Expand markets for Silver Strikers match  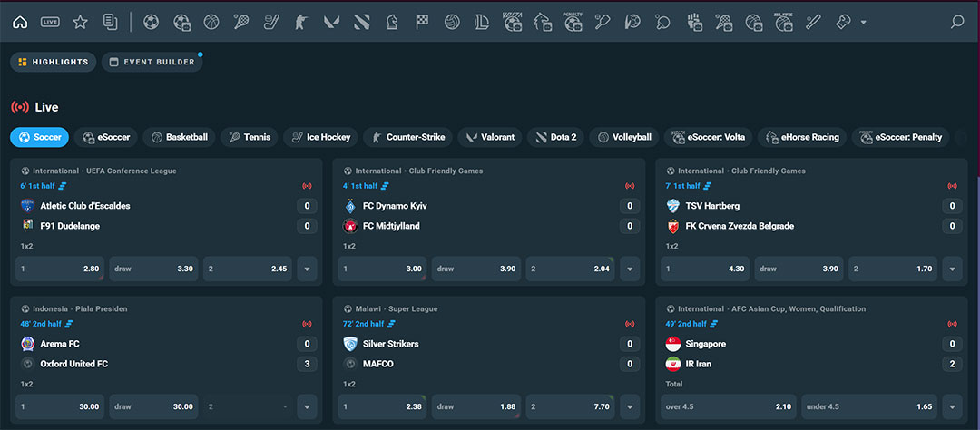click(630, 406)
